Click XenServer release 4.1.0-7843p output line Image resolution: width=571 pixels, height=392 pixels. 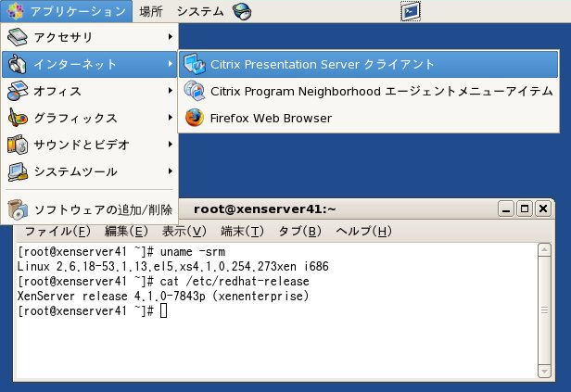(163, 296)
